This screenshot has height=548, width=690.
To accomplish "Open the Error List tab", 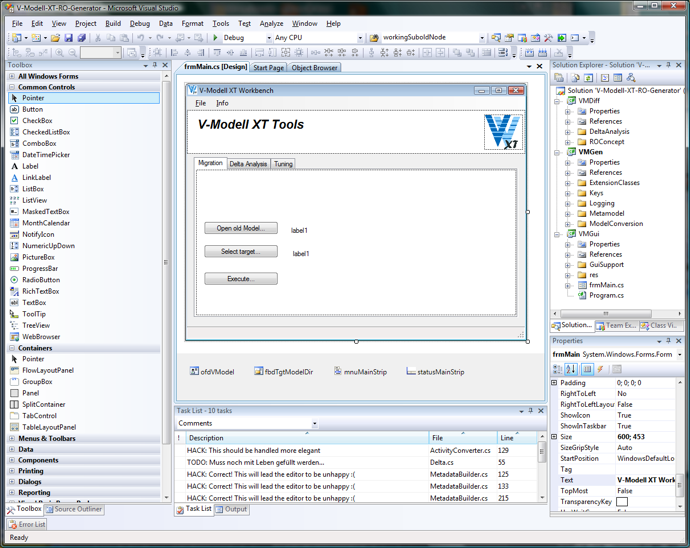I will click(27, 524).
